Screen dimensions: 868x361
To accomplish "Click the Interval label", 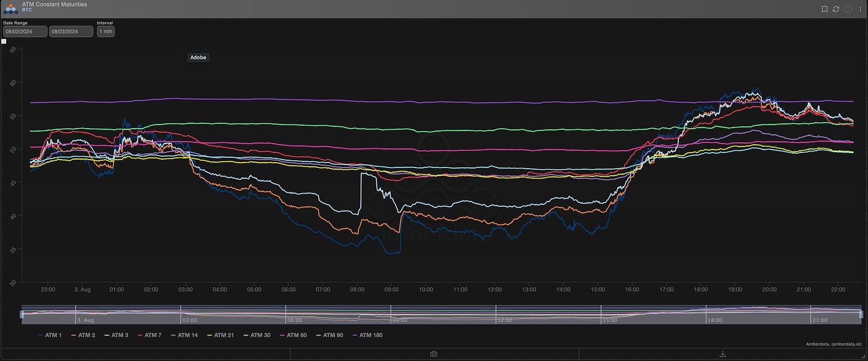I will [x=104, y=23].
